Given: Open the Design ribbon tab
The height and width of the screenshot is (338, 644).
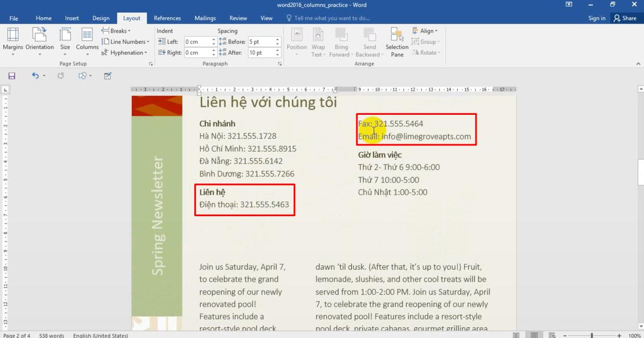Looking at the screenshot, I should click(101, 18).
